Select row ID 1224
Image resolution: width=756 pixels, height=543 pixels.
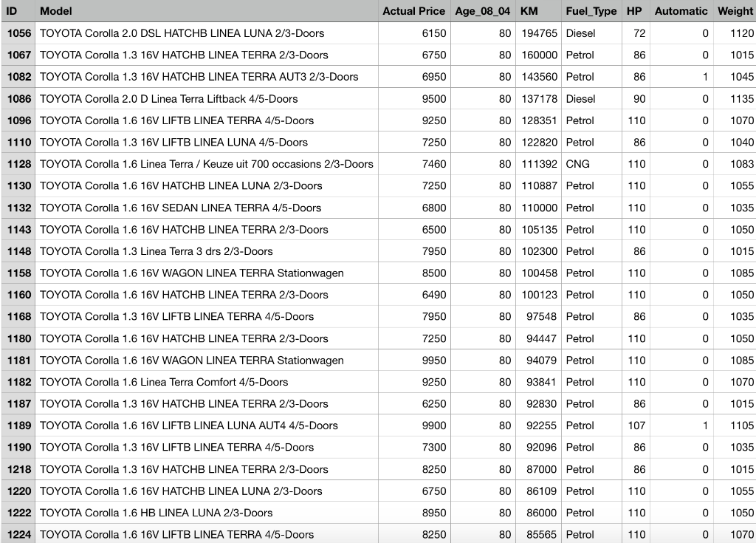coord(18,535)
